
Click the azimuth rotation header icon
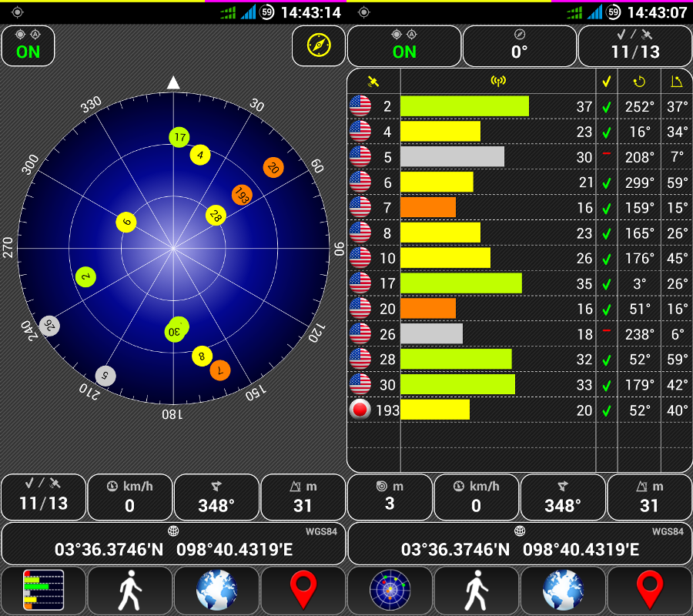pyautogui.click(x=639, y=82)
